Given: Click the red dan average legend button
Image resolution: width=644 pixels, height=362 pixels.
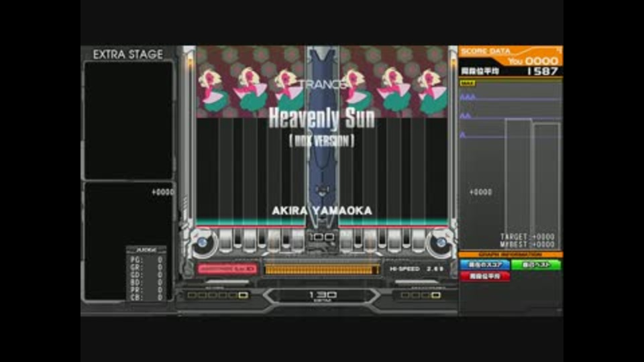Looking at the screenshot, I should pyautogui.click(x=484, y=276).
